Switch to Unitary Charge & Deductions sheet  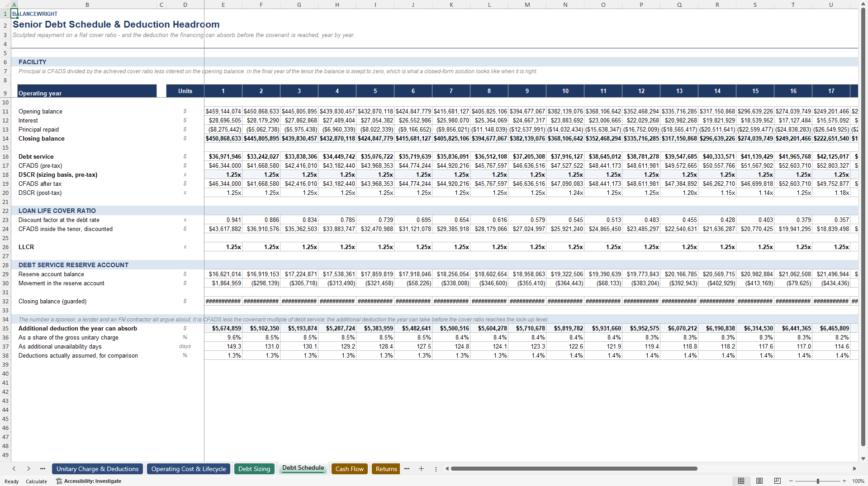[x=97, y=469]
